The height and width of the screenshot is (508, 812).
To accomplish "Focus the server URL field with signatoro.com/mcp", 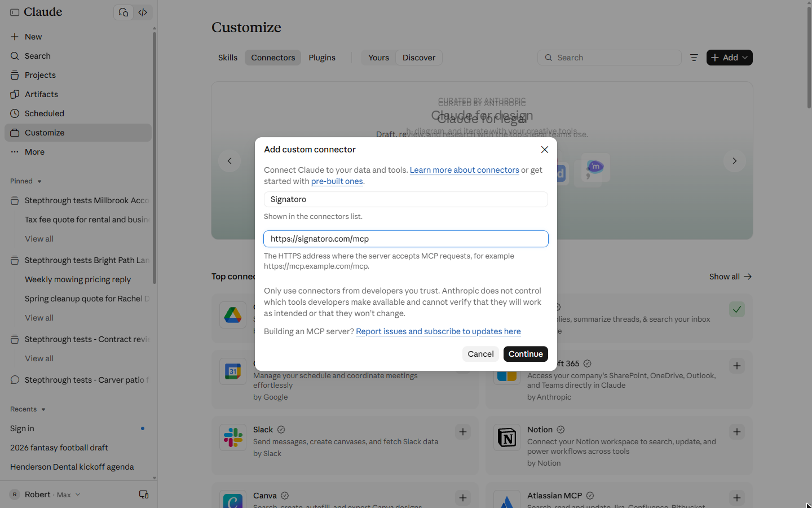I will (406, 239).
